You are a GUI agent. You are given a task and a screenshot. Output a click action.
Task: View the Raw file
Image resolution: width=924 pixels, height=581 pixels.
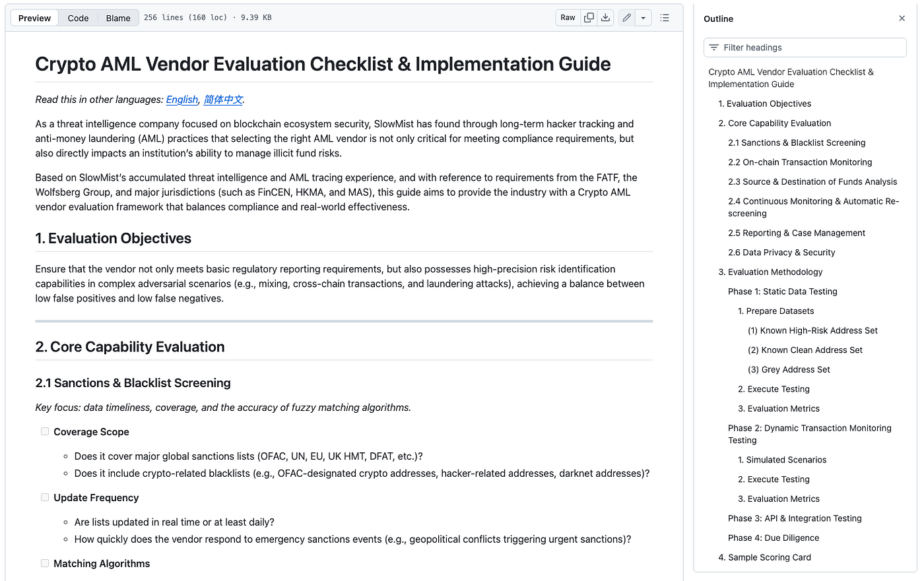568,18
